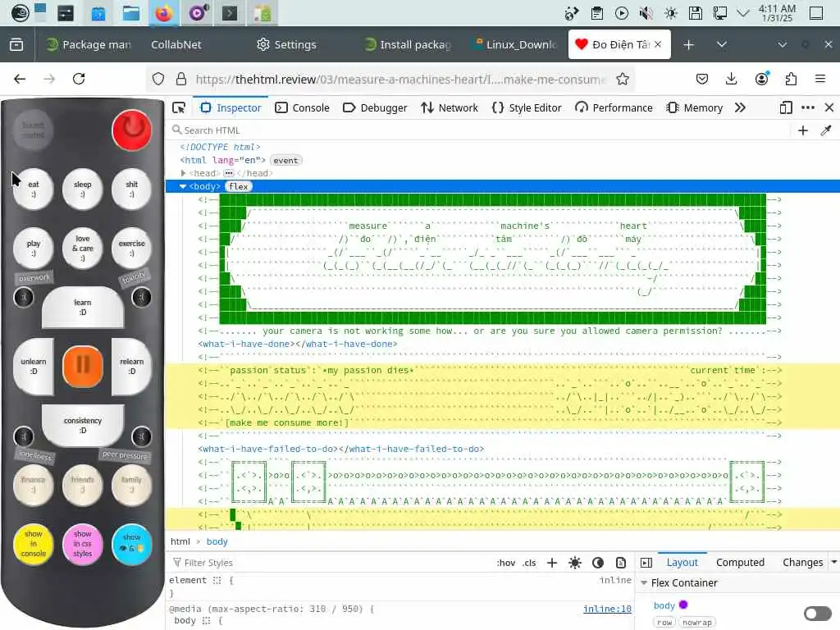Toggle the flex badge on body

(239, 186)
